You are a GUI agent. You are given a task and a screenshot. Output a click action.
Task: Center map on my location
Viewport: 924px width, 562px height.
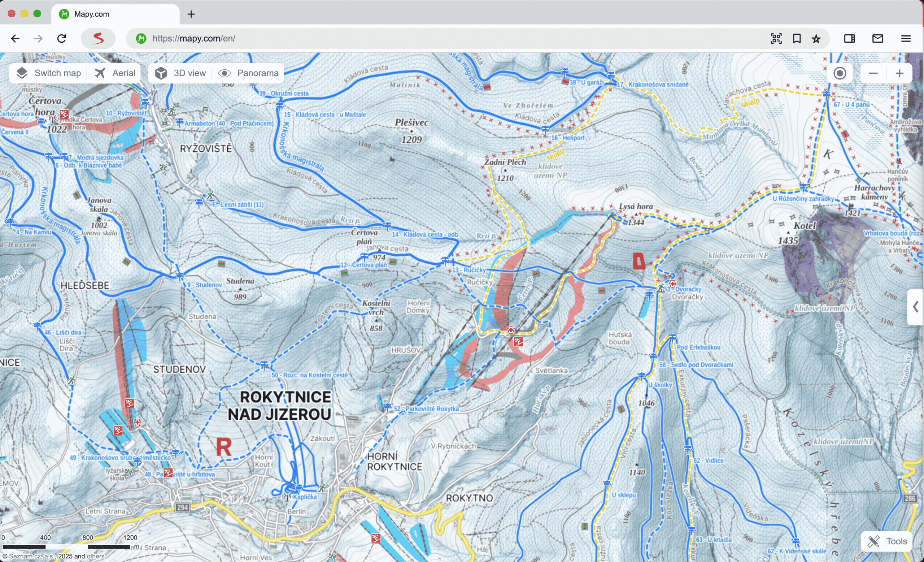click(840, 73)
